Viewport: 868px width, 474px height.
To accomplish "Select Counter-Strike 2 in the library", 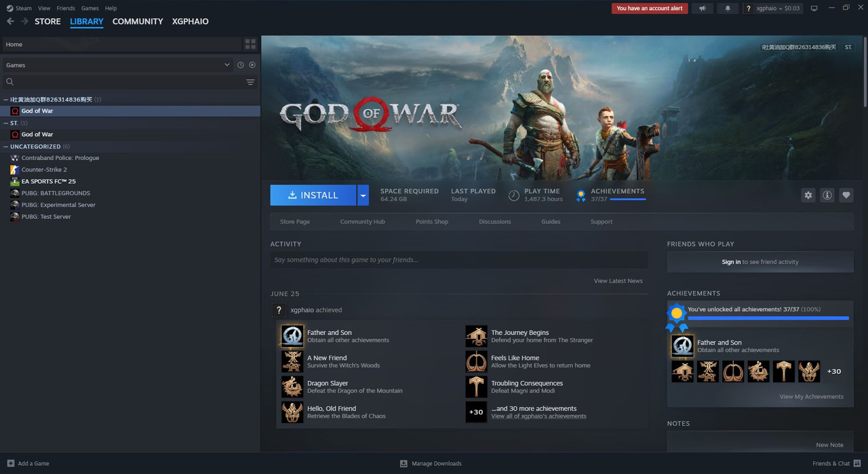I will (44, 170).
